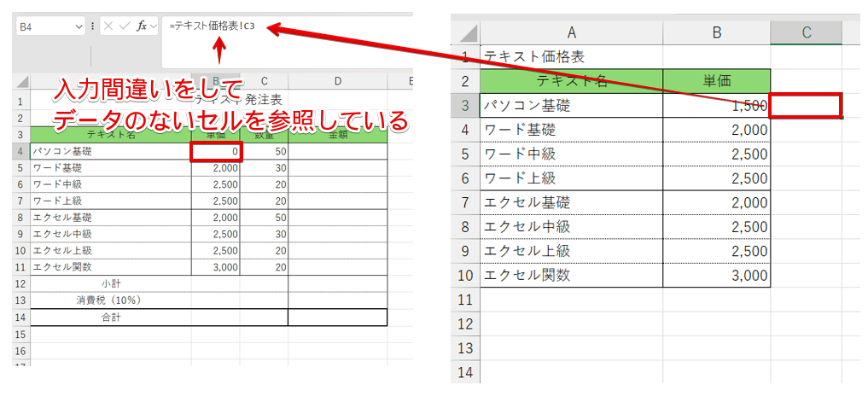Select empty cell C3 in price table sheet
868x402 pixels.
pos(806,105)
